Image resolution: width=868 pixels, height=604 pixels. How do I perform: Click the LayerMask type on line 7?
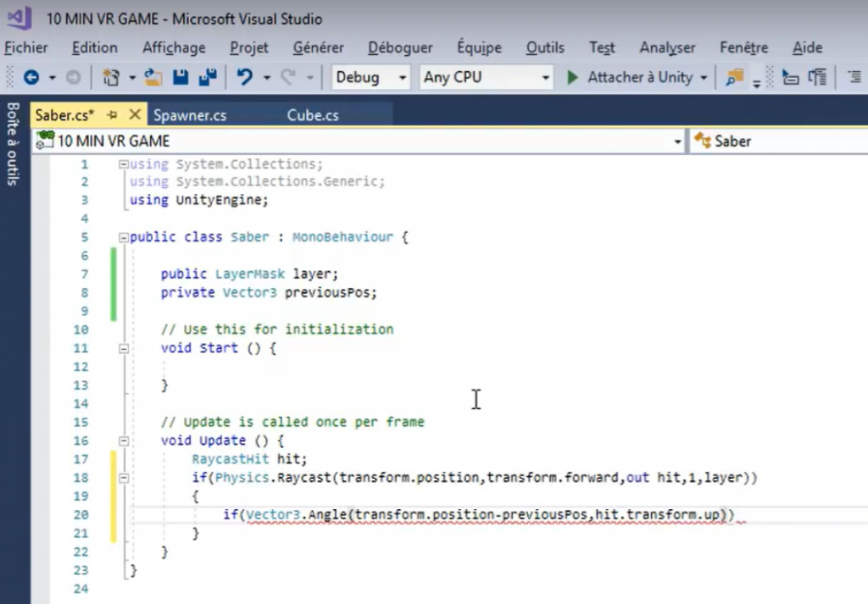[250, 274]
